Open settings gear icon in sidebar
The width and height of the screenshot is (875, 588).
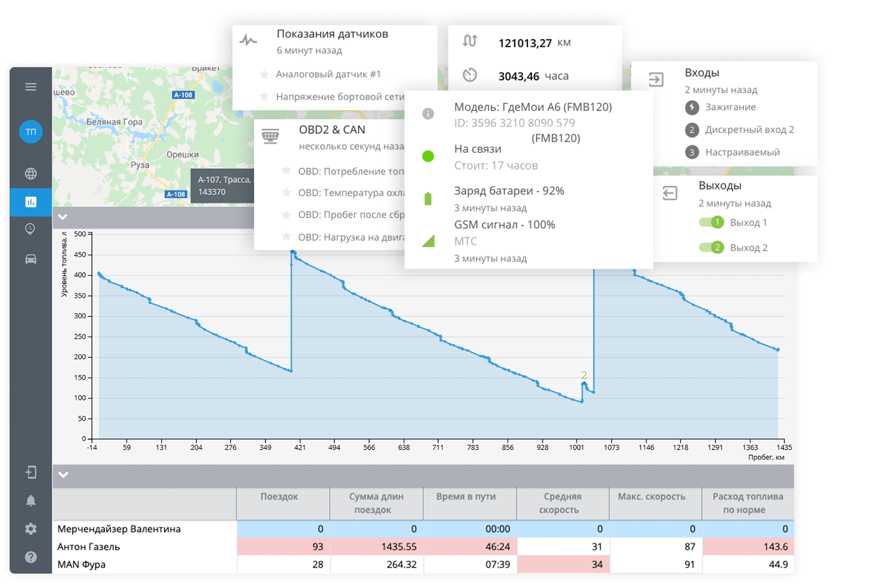(31, 529)
